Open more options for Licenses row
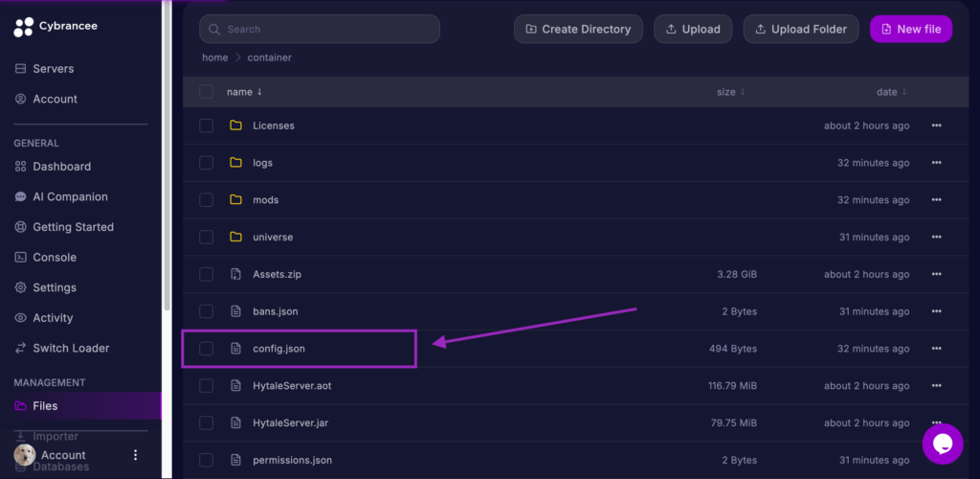The width and height of the screenshot is (980, 479). 936,125
